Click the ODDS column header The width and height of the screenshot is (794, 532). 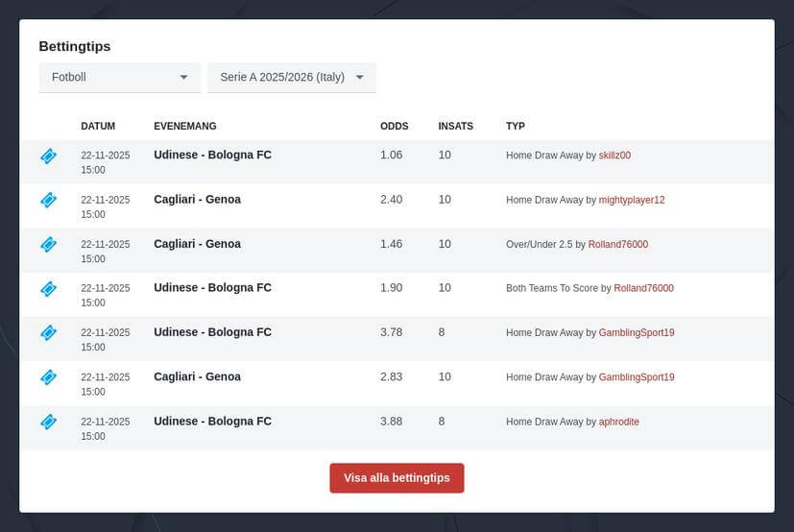coord(394,126)
